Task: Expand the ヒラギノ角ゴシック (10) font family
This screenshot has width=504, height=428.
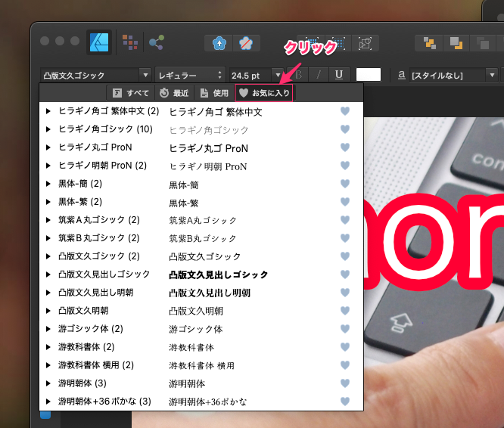Action: (x=48, y=129)
